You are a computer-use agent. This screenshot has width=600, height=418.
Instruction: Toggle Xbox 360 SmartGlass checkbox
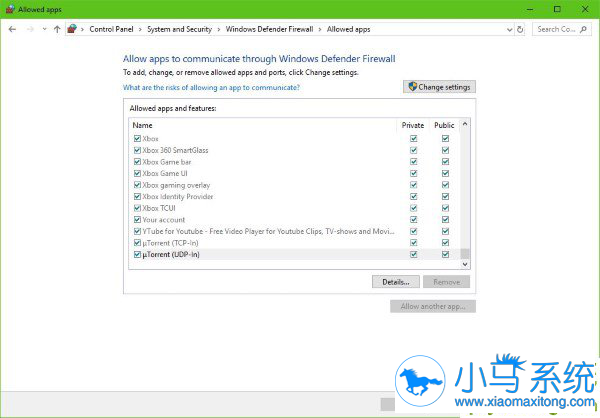137,150
